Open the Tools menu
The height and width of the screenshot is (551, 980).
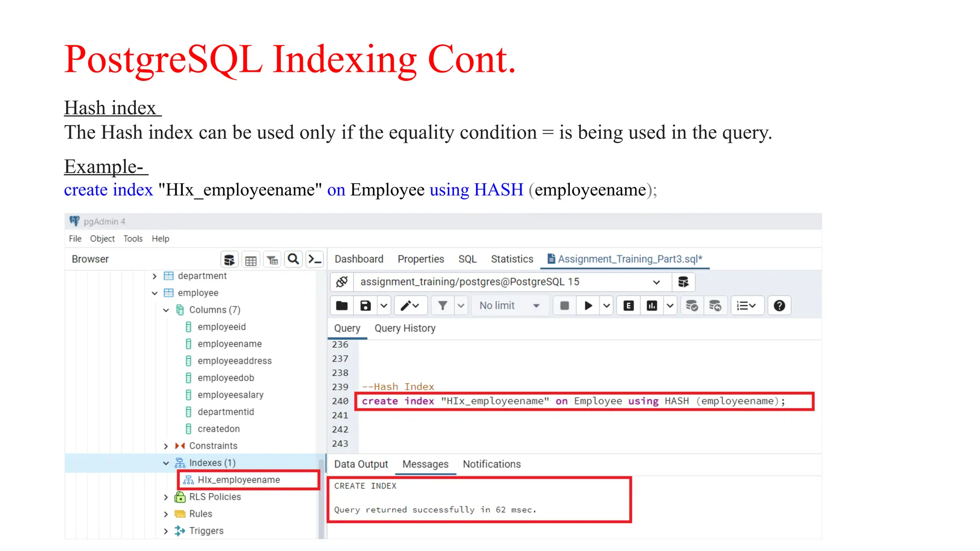click(133, 239)
